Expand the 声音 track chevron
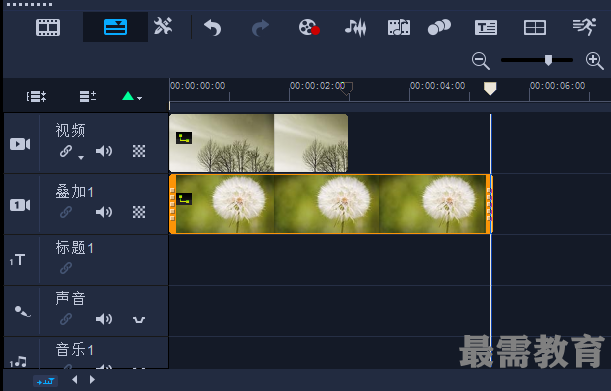Image resolution: width=611 pixels, height=391 pixels. pos(139,320)
